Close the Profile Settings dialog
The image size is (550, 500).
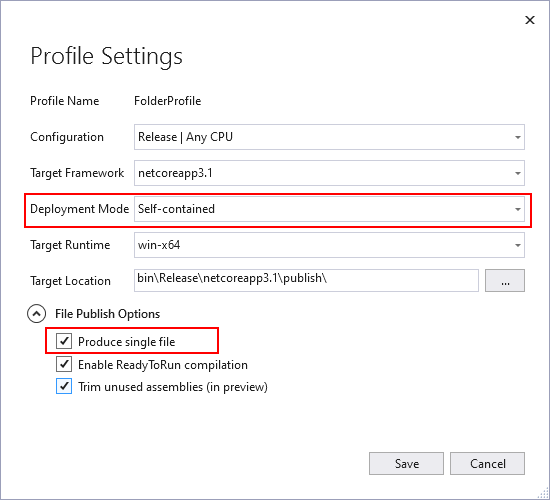click(530, 20)
